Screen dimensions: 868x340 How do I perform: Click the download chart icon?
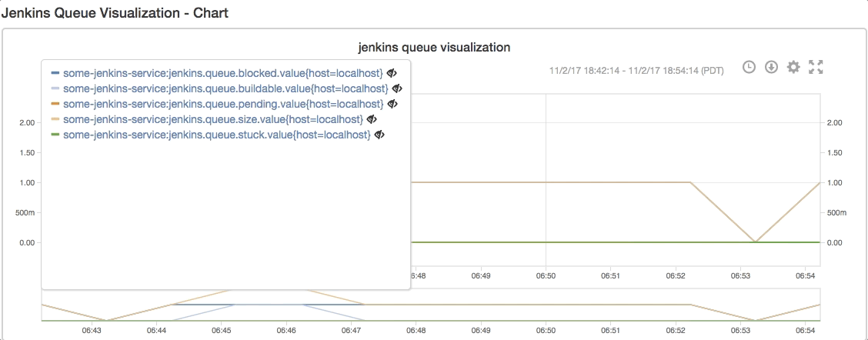771,68
